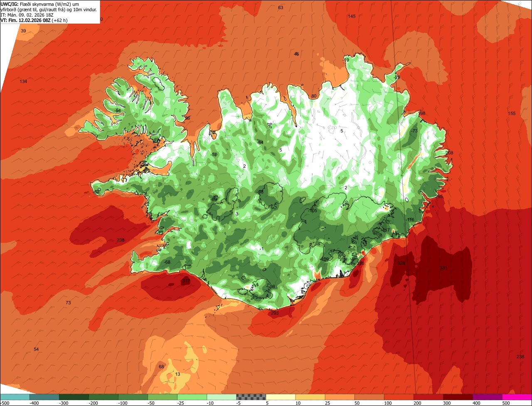The height and width of the screenshot is (406, 532).
Task: Click the value -116 in southeast Iceland
Action: [410, 220]
